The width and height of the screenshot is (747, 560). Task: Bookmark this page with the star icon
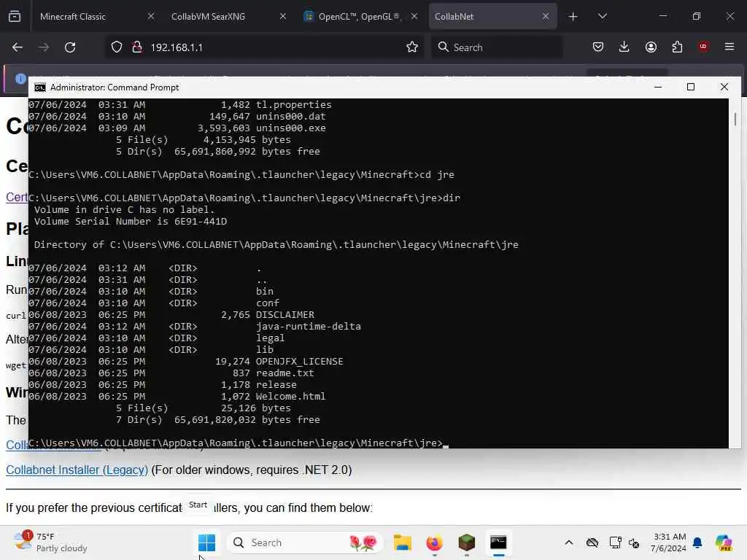pyautogui.click(x=412, y=47)
